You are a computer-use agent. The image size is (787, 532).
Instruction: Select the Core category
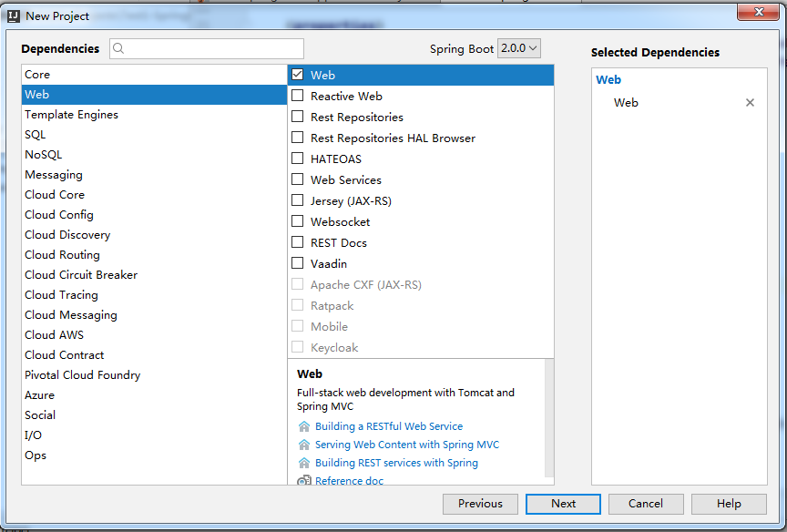(154, 75)
